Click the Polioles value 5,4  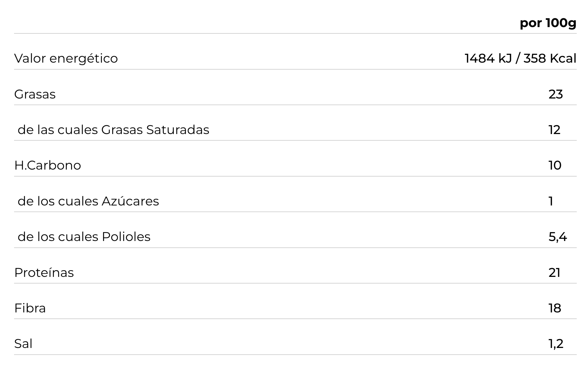[557, 237]
